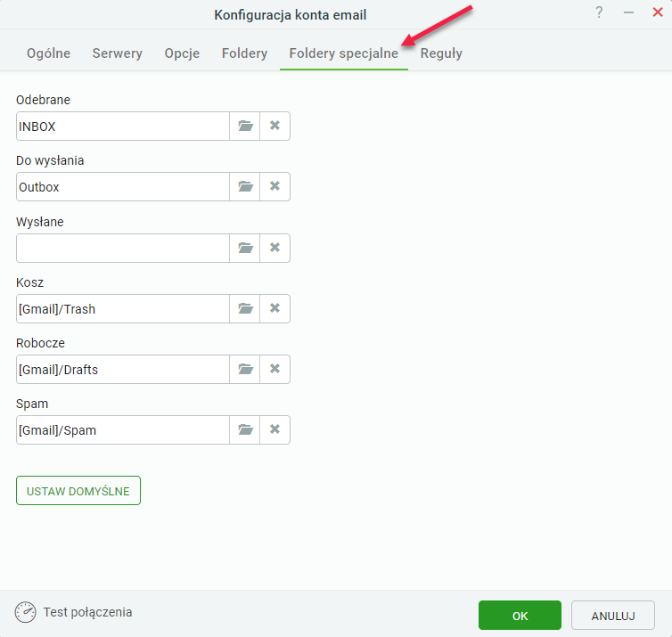Clear the Wysłane folder field
This screenshot has height=637, width=672.
275,248
